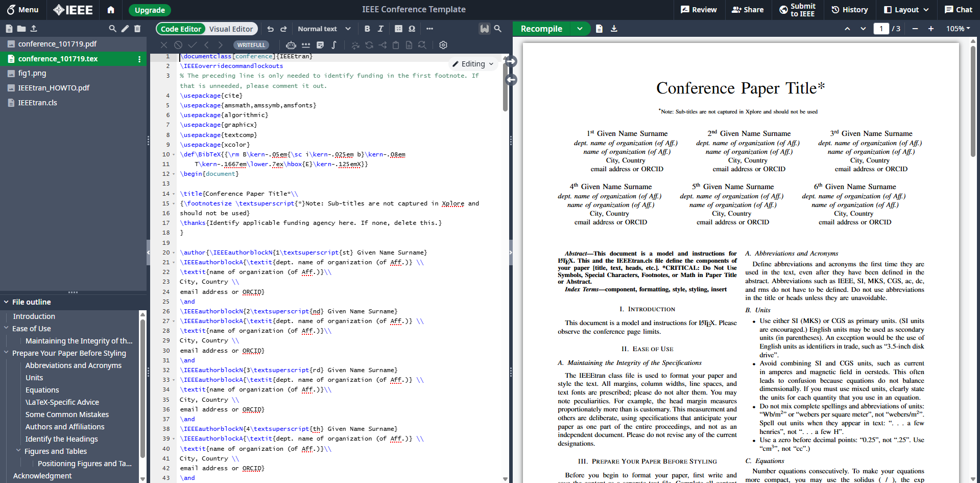Switch to Code Editor mode
980x483 pixels.
(x=181, y=29)
